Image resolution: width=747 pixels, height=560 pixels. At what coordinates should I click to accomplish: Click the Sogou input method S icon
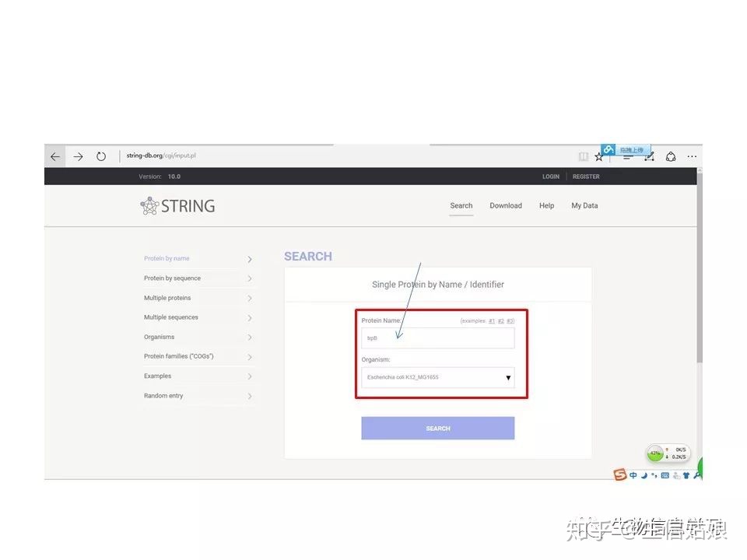(x=620, y=474)
